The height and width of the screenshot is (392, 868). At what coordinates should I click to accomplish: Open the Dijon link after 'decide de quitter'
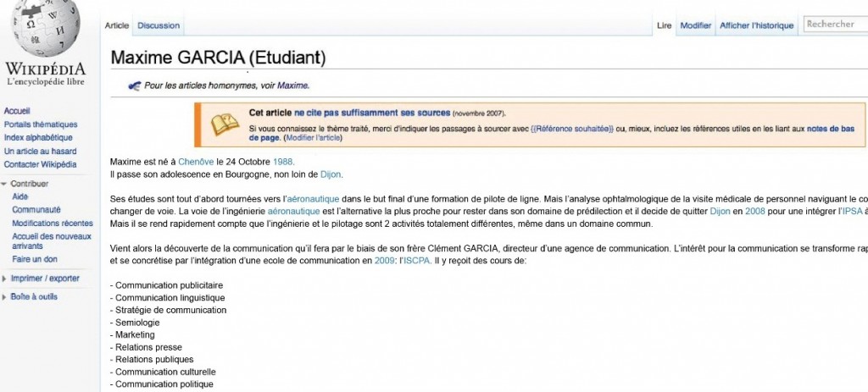click(x=721, y=211)
